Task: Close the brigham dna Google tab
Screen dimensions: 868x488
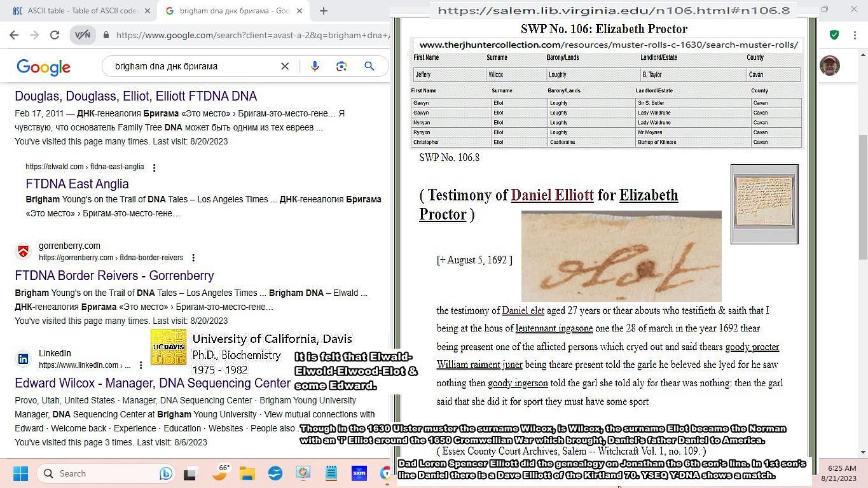Action: [301, 11]
